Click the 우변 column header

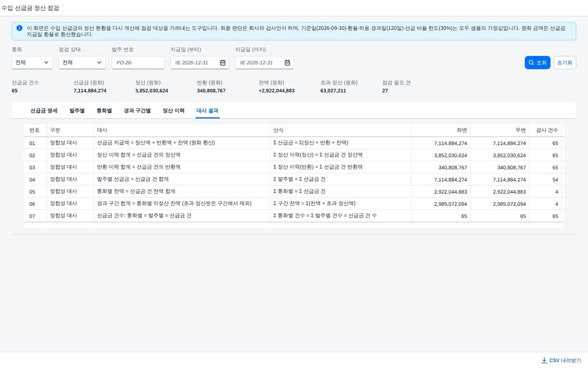[500, 131]
